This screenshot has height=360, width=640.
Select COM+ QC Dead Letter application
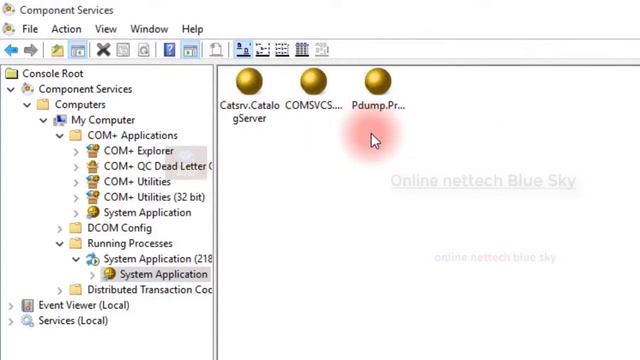158,166
